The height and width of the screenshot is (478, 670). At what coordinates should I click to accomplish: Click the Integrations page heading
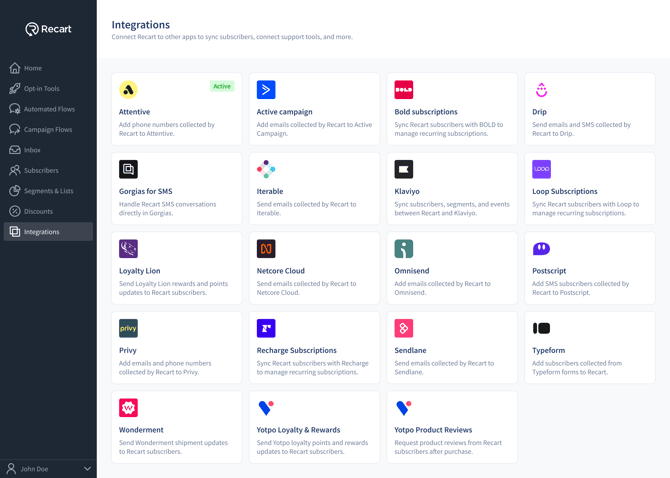tap(141, 25)
